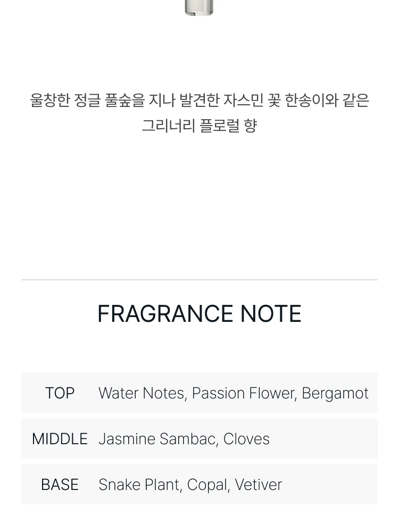
Task: Click the 'Passion Flower' note
Action: (x=244, y=393)
